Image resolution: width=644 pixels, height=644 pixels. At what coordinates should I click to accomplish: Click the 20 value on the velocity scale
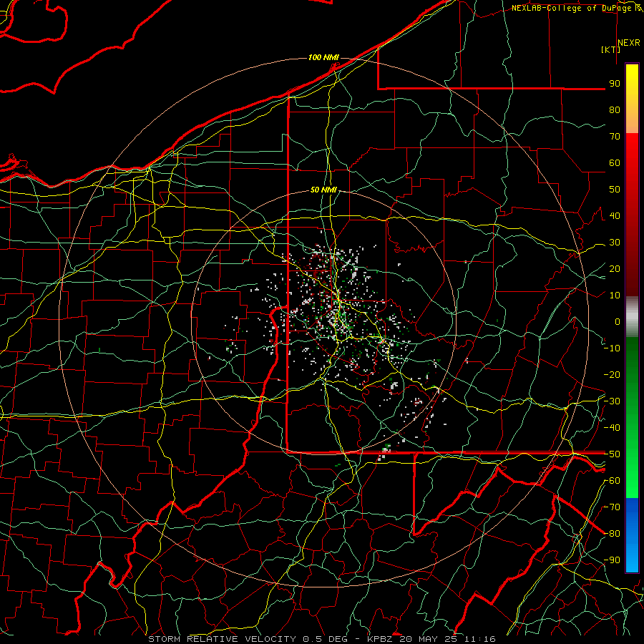615,268
